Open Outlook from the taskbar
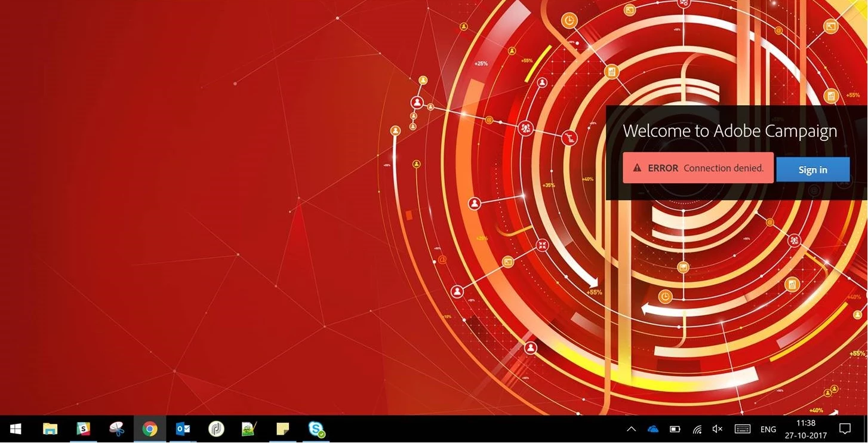 (183, 429)
